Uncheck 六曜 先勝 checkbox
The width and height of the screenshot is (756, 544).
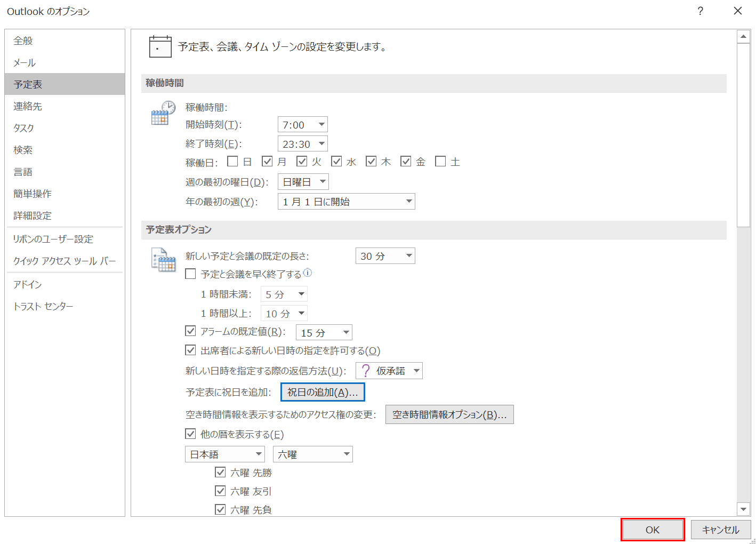[220, 472]
